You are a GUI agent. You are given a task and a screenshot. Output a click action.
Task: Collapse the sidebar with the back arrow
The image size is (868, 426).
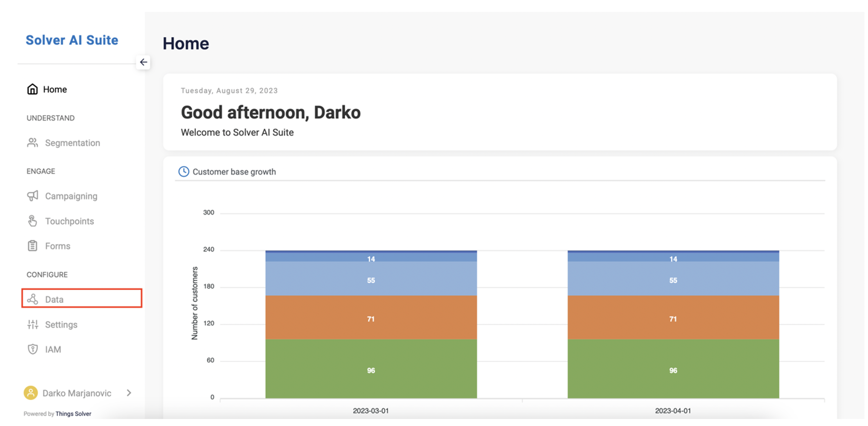pyautogui.click(x=143, y=62)
